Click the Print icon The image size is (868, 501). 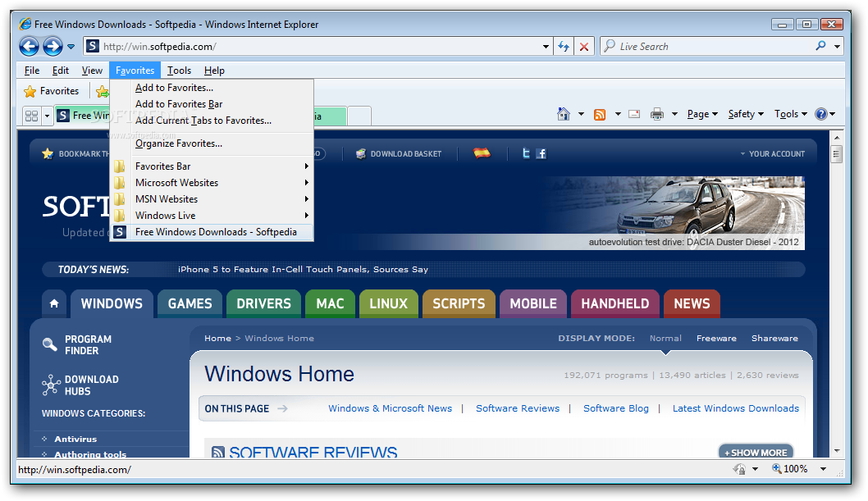[x=657, y=114]
